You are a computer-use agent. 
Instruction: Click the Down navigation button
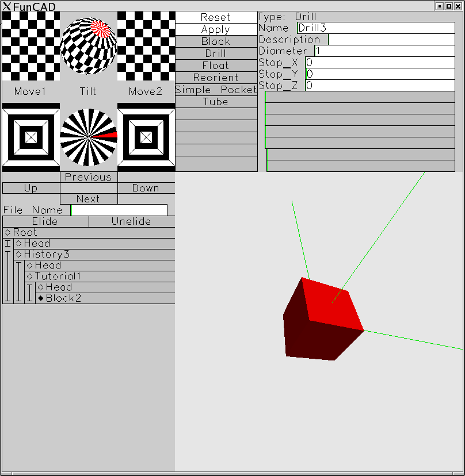pyautogui.click(x=146, y=188)
